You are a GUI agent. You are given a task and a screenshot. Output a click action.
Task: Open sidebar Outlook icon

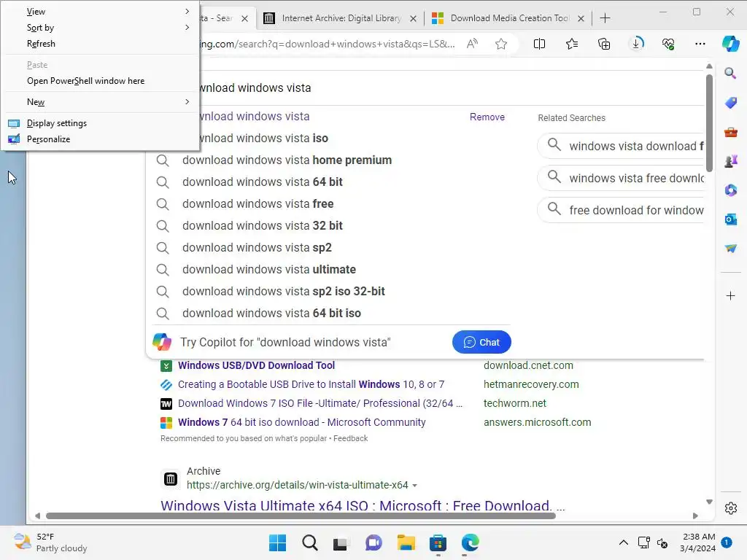[730, 219]
